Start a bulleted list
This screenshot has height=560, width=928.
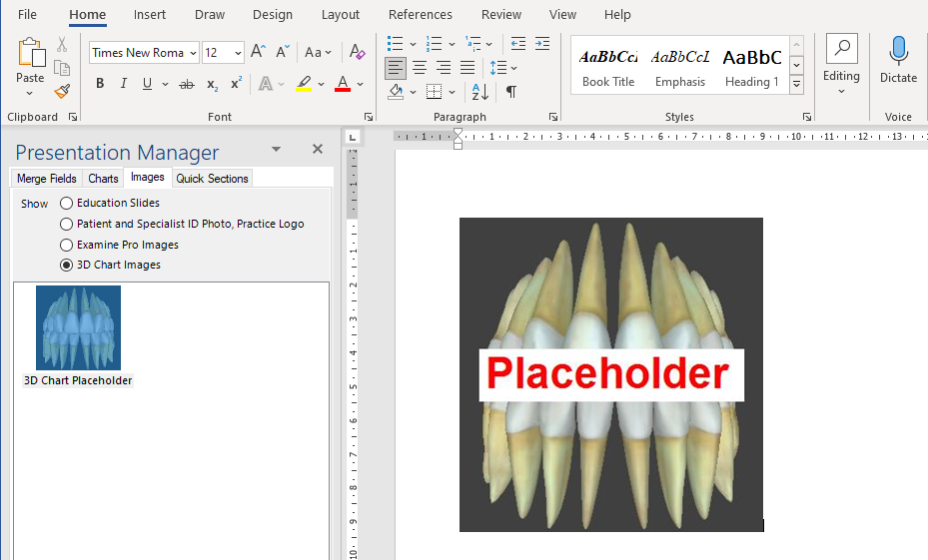[x=395, y=44]
